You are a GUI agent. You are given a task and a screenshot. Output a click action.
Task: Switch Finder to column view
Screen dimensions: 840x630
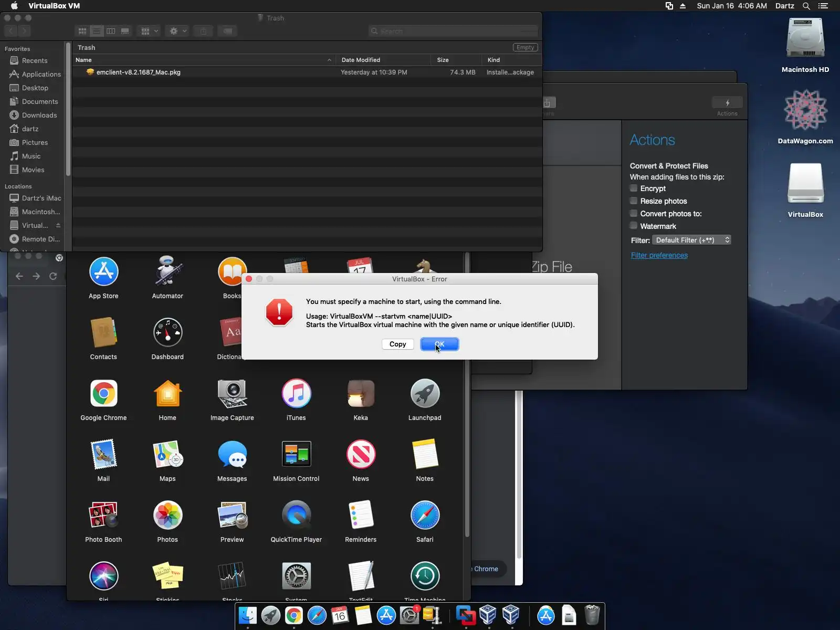[x=111, y=31]
